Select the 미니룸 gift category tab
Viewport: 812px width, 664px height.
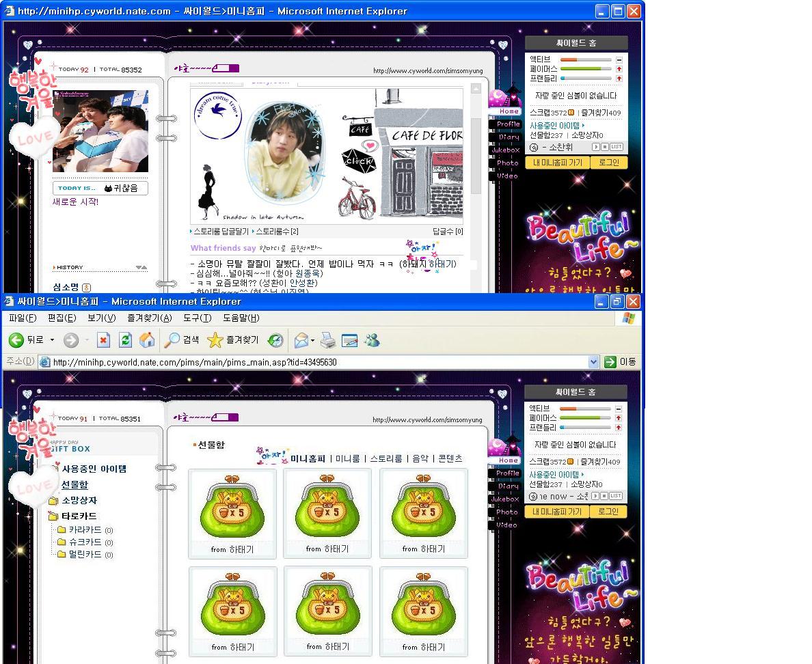click(x=347, y=458)
